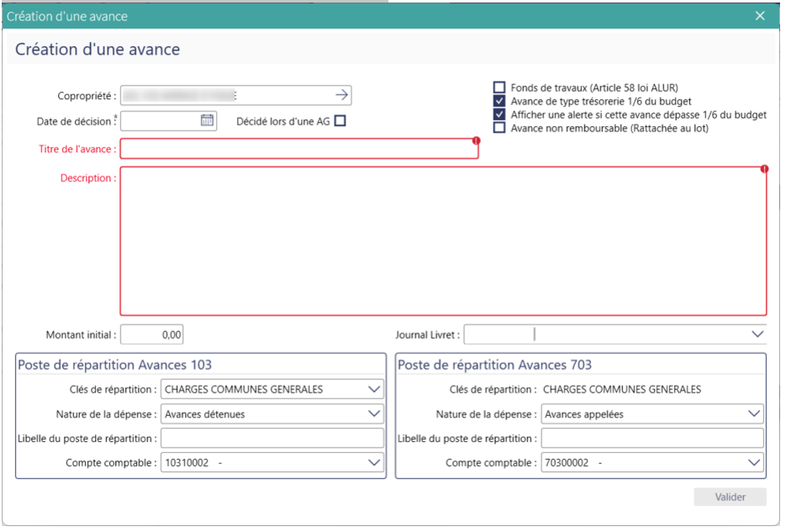Open Compte comptable 70300002 dropdown
Image resolution: width=786 pixels, height=532 pixels.
click(x=753, y=462)
